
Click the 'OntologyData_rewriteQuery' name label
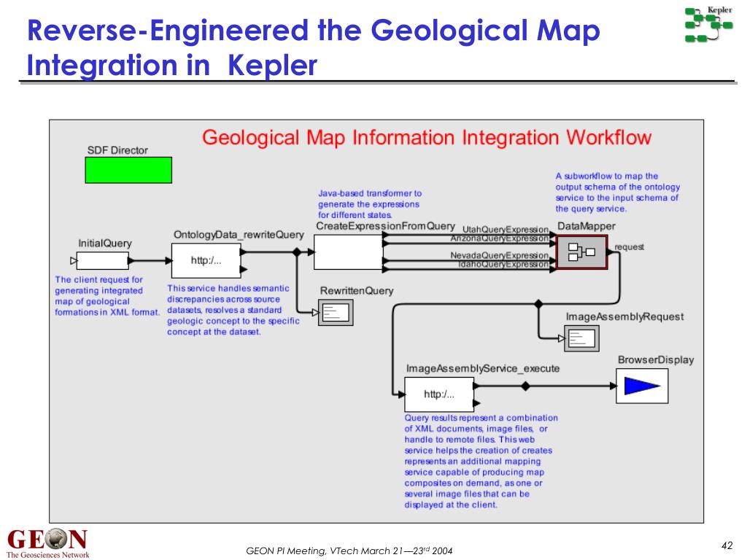(x=239, y=235)
